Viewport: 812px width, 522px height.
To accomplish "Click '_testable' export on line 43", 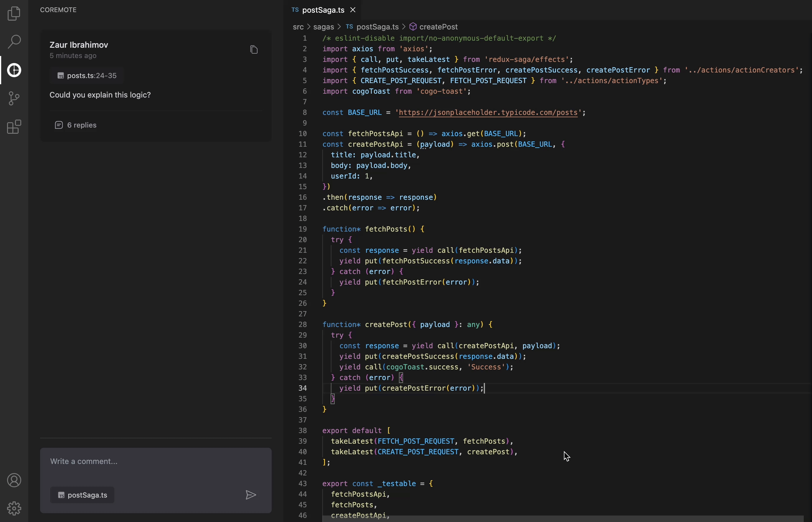I will [397, 484].
